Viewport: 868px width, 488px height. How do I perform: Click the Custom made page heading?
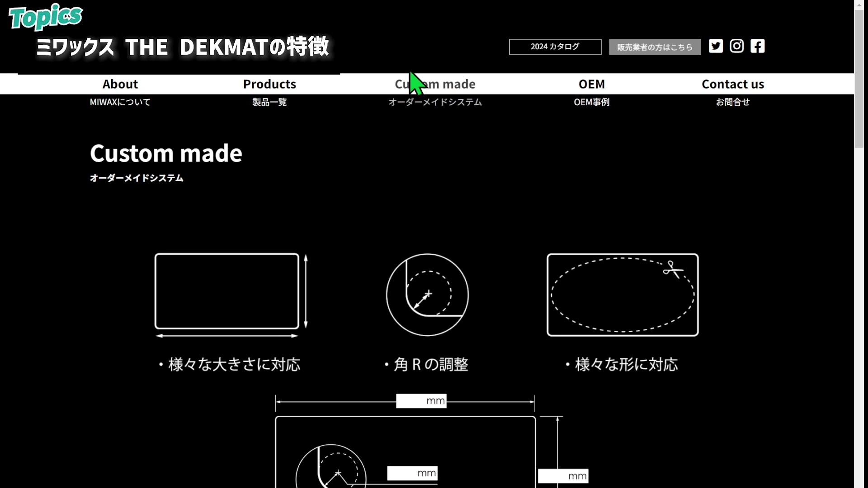[x=166, y=153]
